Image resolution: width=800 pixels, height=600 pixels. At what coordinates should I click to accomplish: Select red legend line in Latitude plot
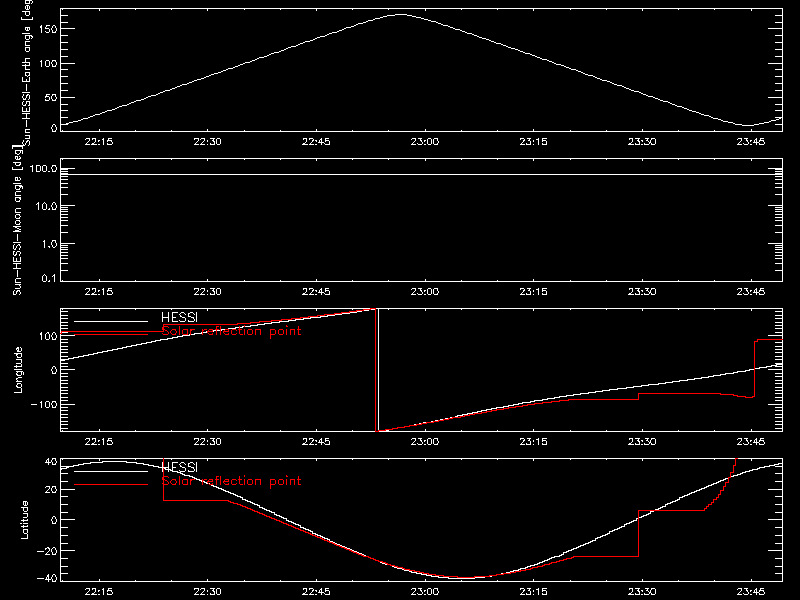pos(111,485)
